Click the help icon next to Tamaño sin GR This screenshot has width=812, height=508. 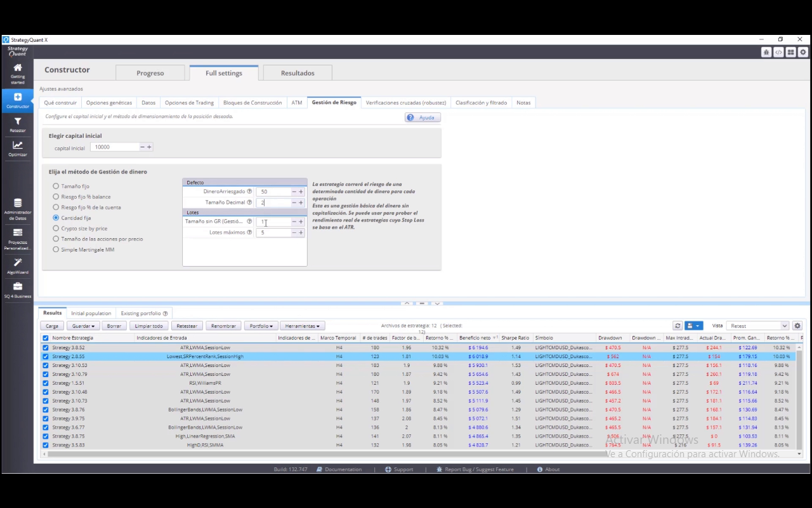[x=249, y=222]
